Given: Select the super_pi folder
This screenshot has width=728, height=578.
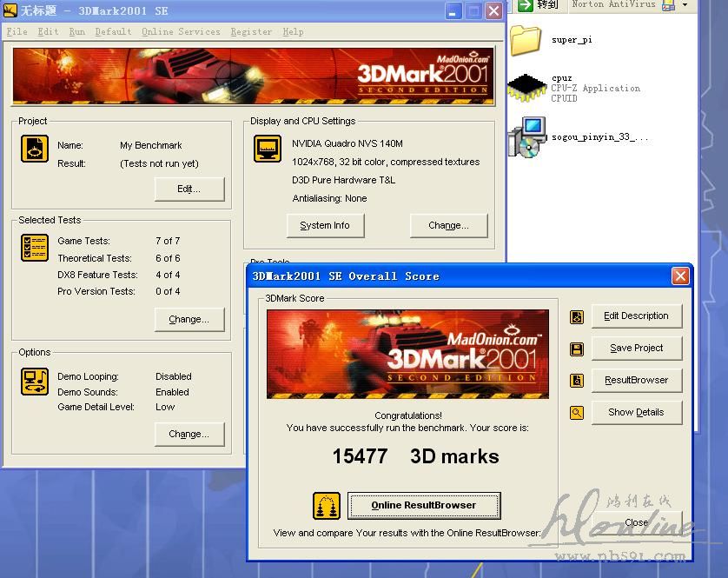Looking at the screenshot, I should tap(526, 40).
